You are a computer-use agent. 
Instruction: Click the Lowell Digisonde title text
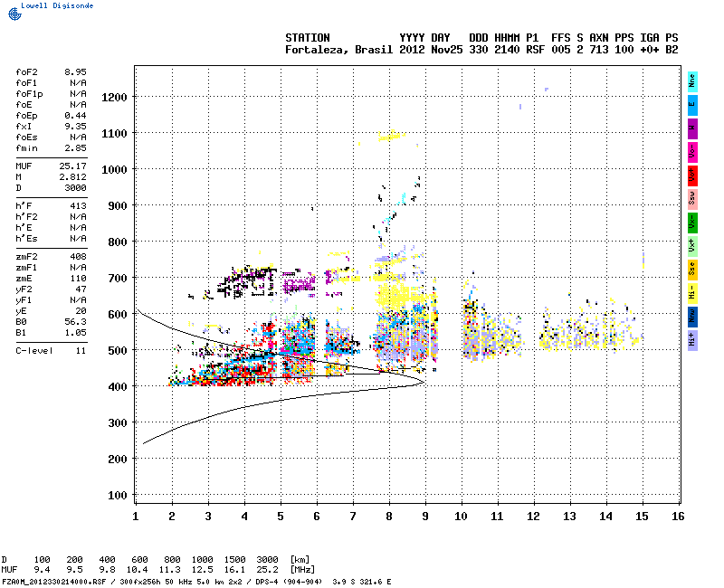tap(57, 5)
